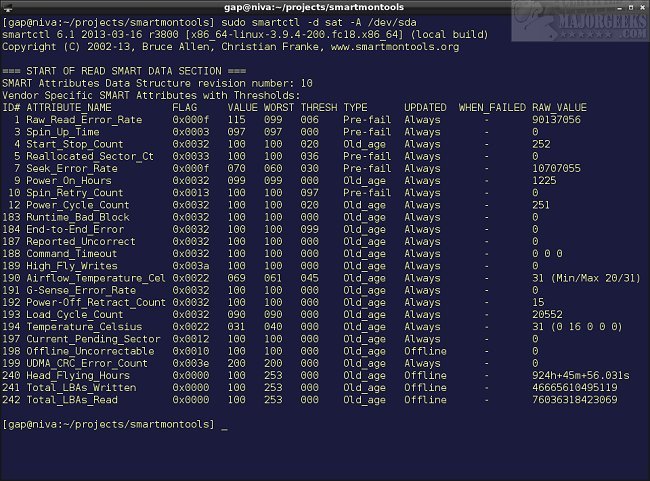Maximize the terminal window
Image resolution: width=650 pixels, height=481 pixels.
click(631, 7)
